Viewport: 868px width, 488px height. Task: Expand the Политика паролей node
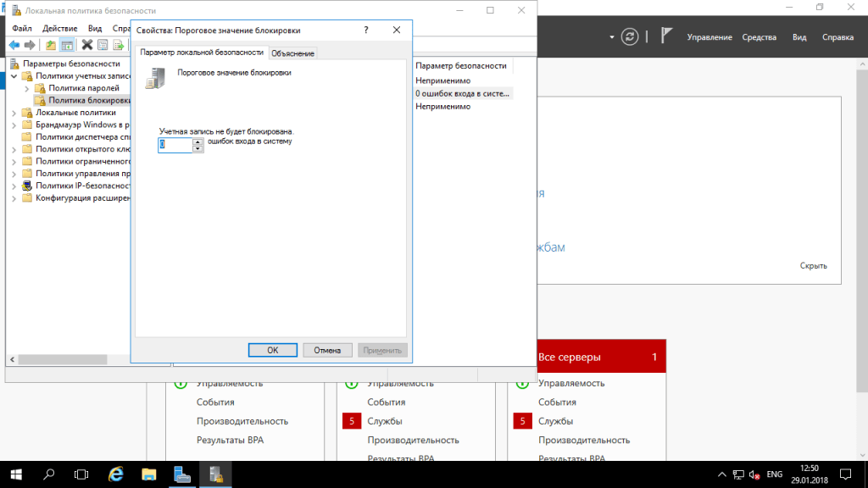tap(27, 88)
